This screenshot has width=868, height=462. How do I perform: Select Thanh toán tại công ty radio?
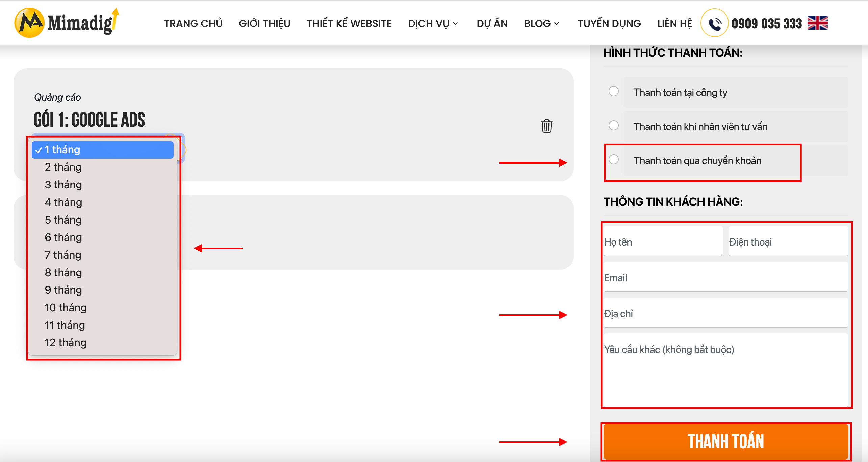click(x=613, y=92)
